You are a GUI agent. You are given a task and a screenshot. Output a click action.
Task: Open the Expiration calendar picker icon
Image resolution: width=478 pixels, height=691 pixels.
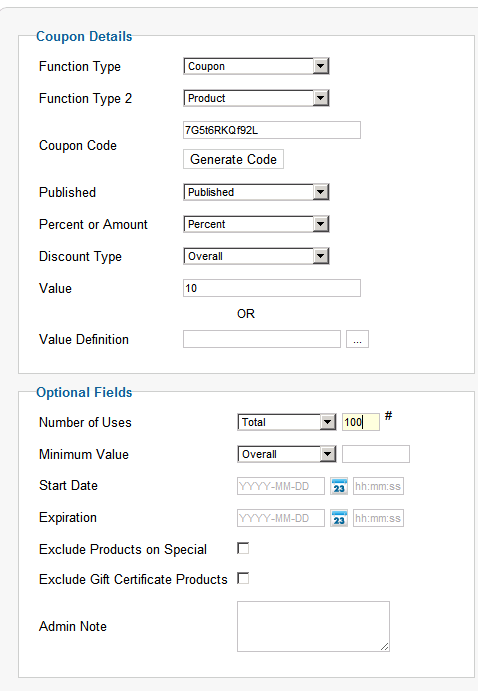coord(339,518)
